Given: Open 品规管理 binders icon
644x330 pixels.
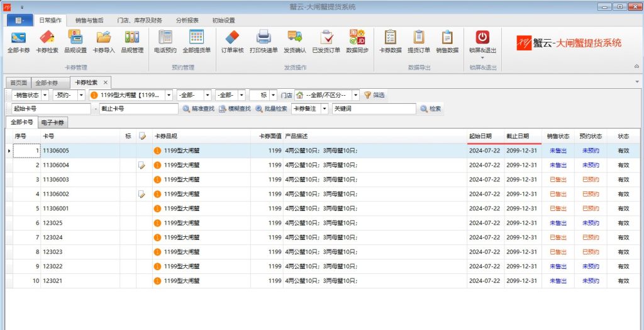Looking at the screenshot, I should 132,42.
